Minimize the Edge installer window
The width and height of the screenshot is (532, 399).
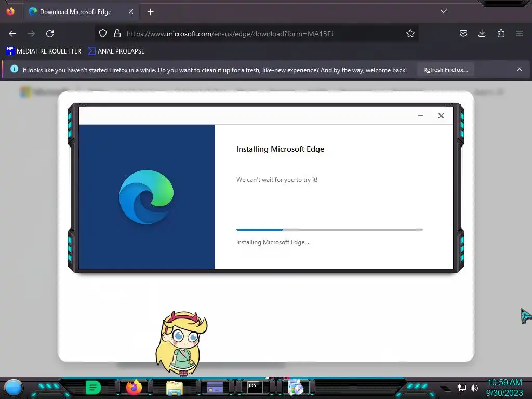click(420, 116)
